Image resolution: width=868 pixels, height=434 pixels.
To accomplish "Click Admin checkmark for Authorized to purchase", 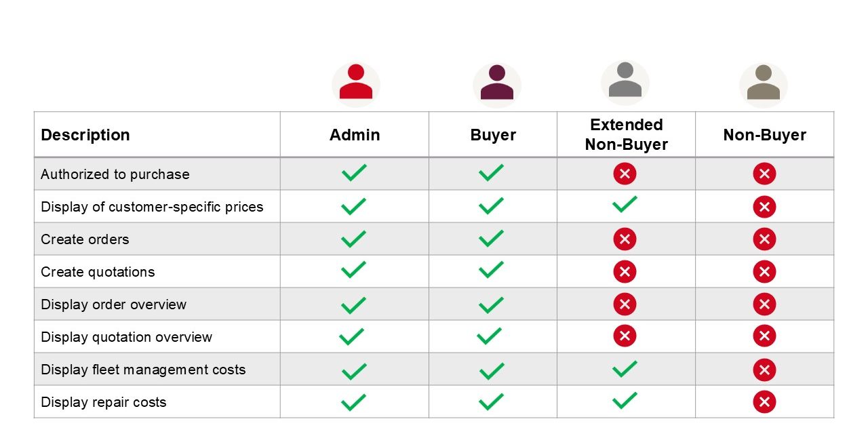I will pyautogui.click(x=354, y=174).
